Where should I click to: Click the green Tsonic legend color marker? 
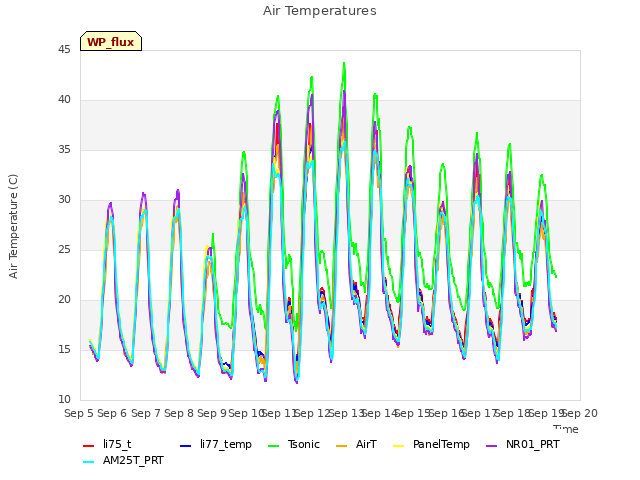click(273, 446)
